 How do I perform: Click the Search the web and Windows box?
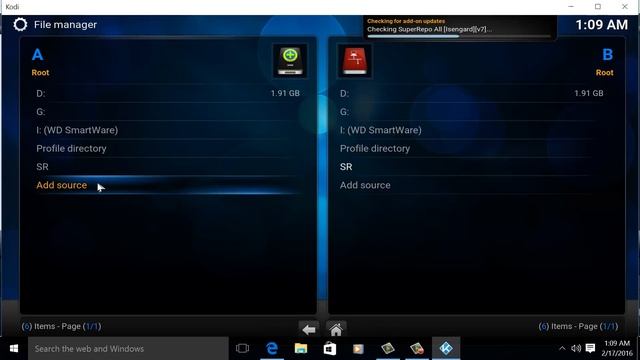pyautogui.click(x=128, y=349)
